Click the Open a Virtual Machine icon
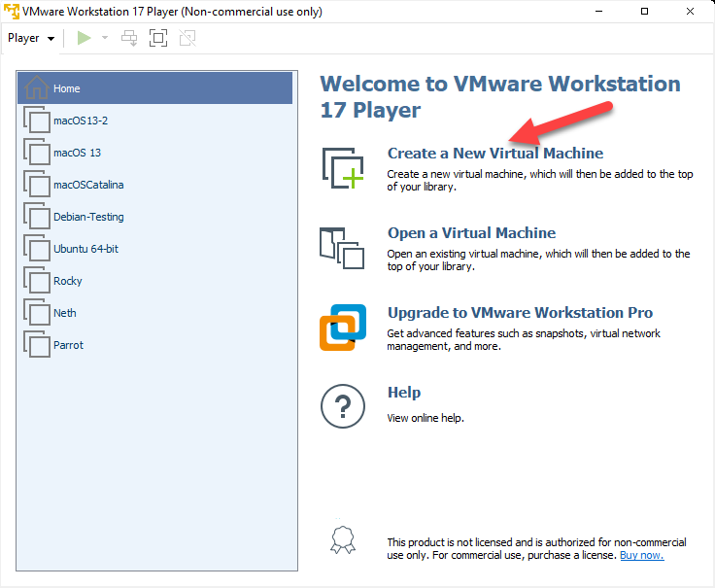The height and width of the screenshot is (588, 715). pyautogui.click(x=342, y=247)
